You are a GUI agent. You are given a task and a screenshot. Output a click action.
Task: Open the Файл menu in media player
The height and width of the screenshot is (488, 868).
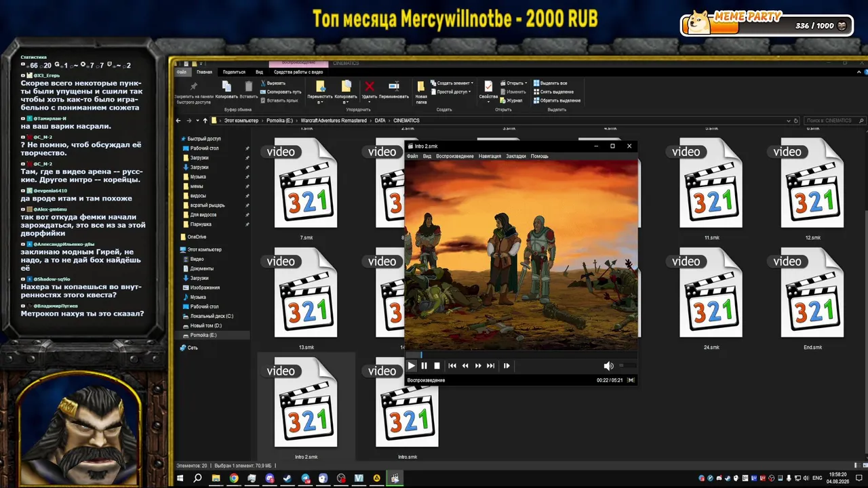[x=412, y=156]
